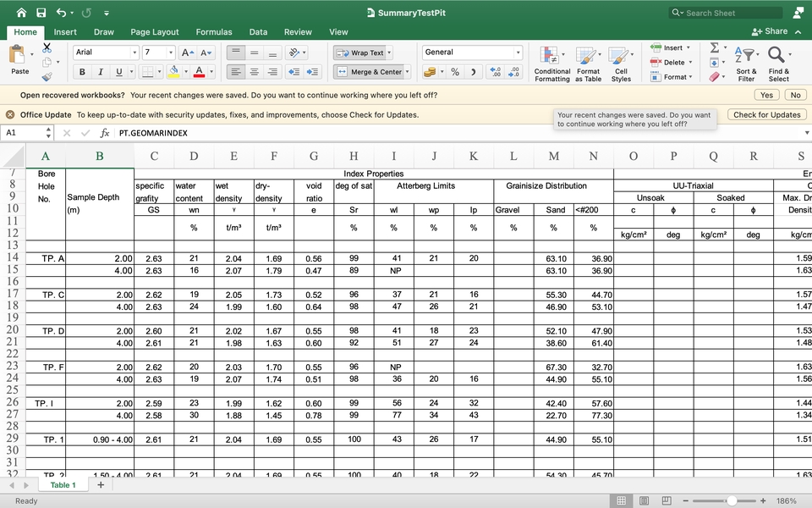
Task: Open the Arial font name dropdown
Action: pyautogui.click(x=133, y=52)
